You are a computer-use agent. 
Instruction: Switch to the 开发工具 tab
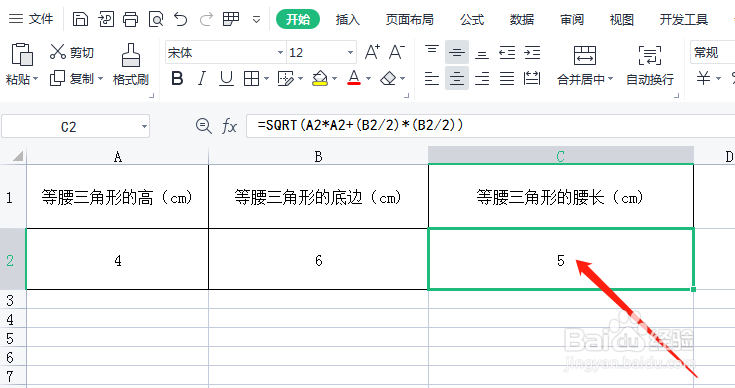[x=683, y=19]
